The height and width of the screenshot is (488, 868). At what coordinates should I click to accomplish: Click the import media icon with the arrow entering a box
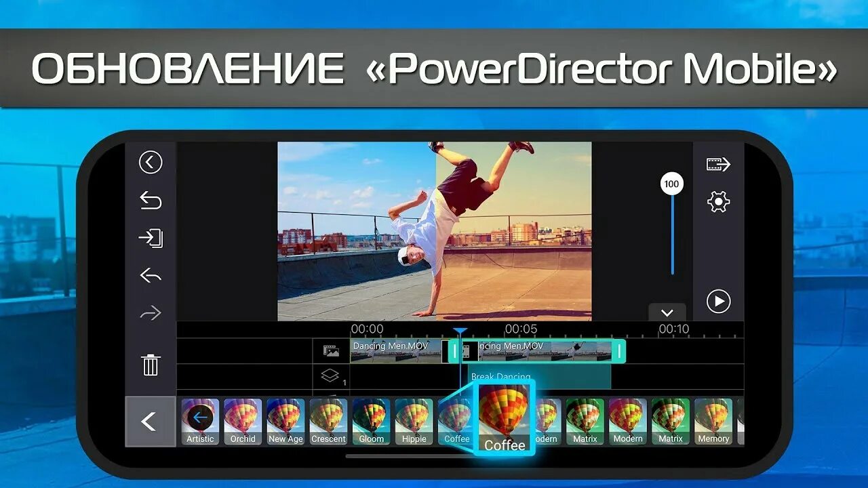[x=151, y=239]
